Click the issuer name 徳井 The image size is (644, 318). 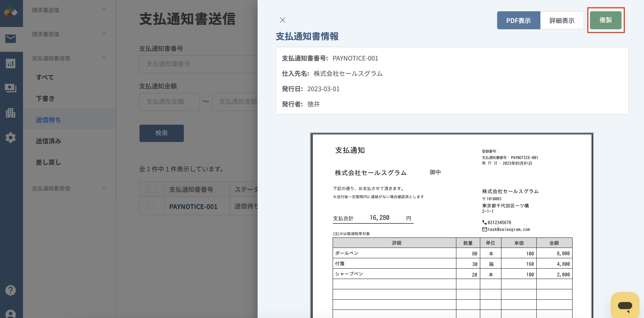(x=313, y=104)
